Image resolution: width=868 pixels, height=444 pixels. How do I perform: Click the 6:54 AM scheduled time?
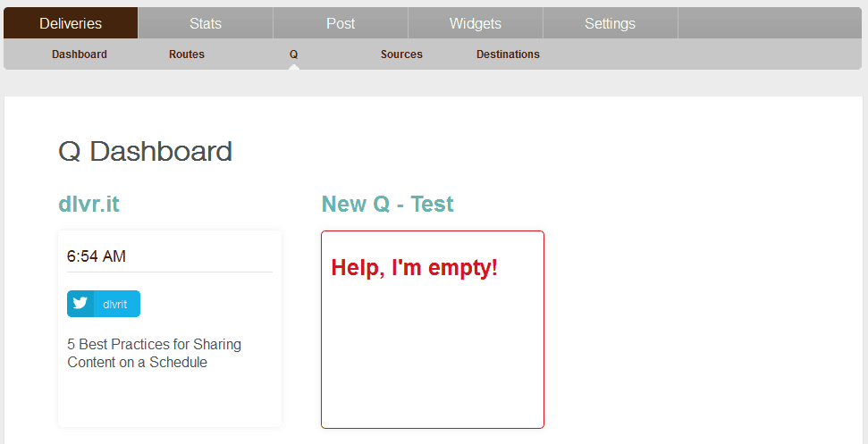[x=97, y=256]
